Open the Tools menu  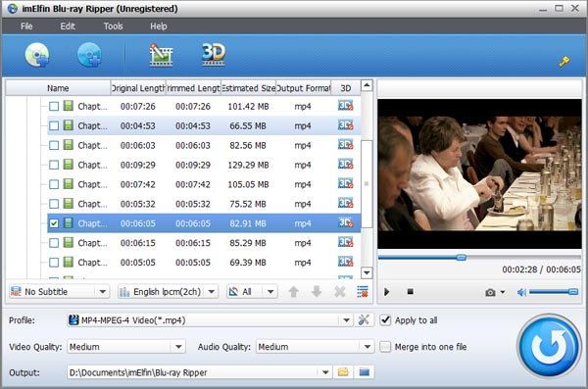tap(114, 26)
